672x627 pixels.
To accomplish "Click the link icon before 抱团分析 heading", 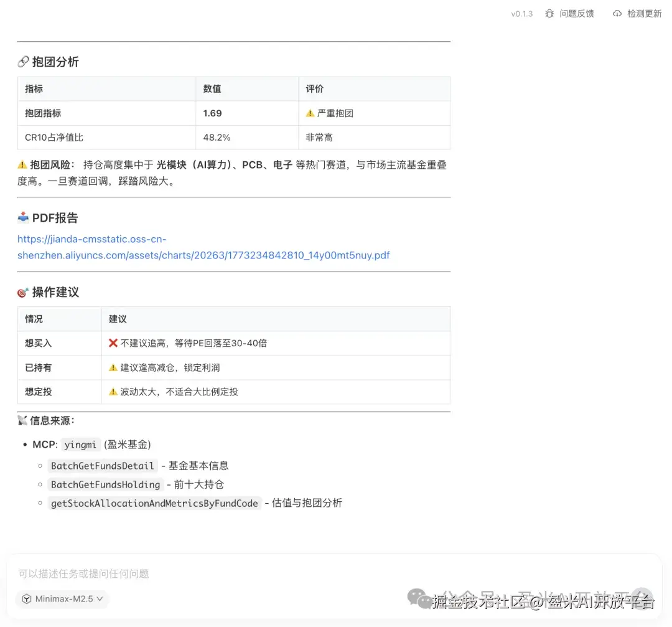I will [22, 61].
